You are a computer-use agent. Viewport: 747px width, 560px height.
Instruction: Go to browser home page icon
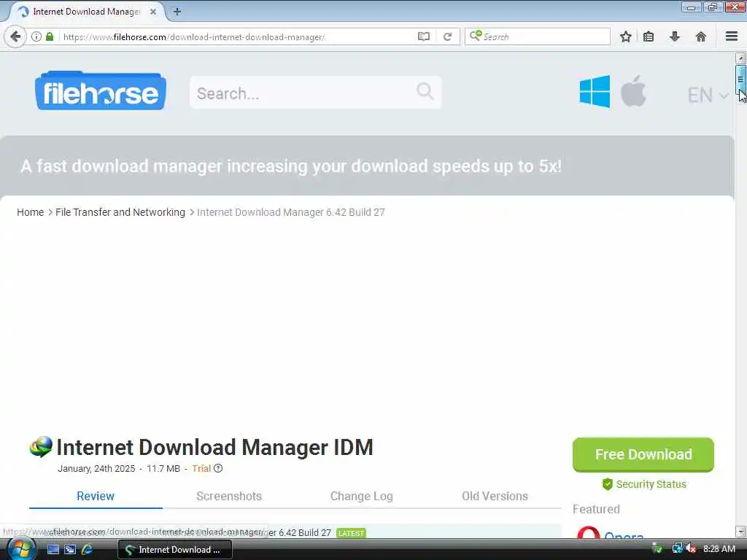(701, 36)
